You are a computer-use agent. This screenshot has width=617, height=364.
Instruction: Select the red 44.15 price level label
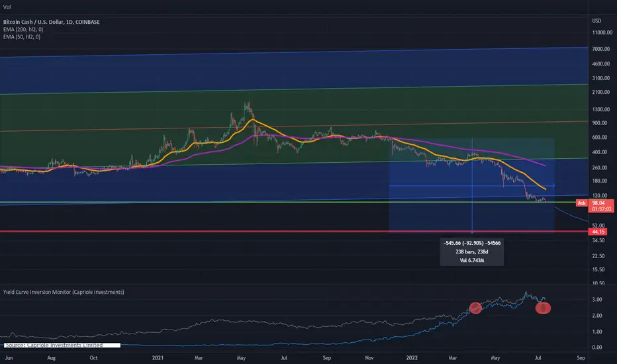point(598,232)
